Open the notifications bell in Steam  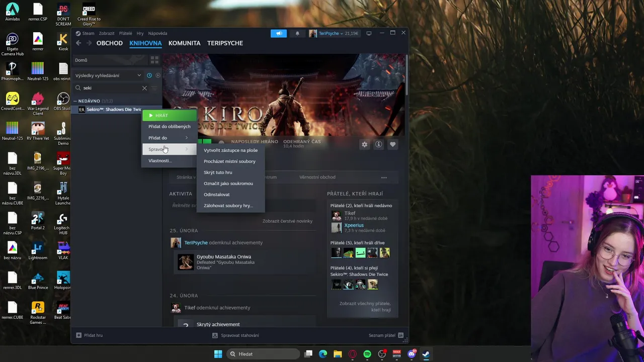(297, 33)
